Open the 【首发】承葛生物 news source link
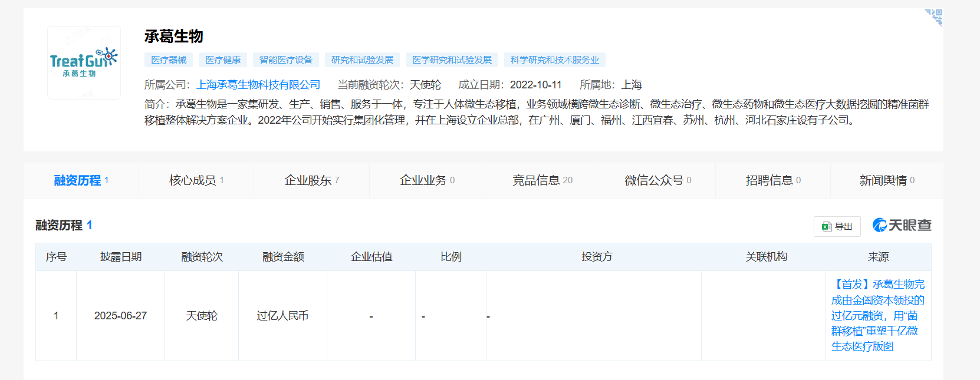This screenshot has width=980, height=380. click(x=878, y=315)
